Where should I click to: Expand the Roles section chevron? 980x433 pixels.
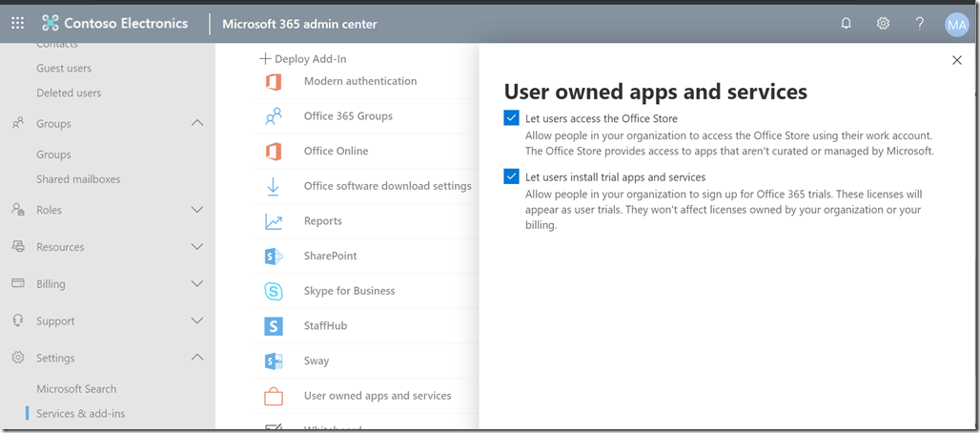[x=197, y=210]
